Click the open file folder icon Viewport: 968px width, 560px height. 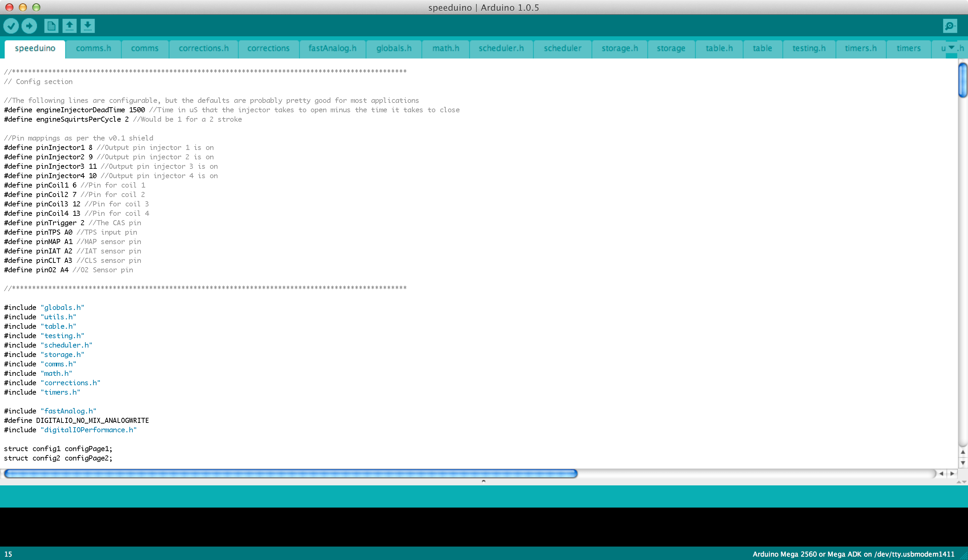[69, 25]
